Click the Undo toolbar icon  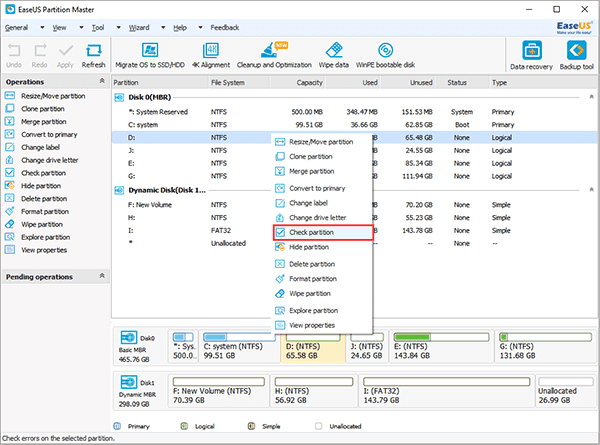pos(14,50)
